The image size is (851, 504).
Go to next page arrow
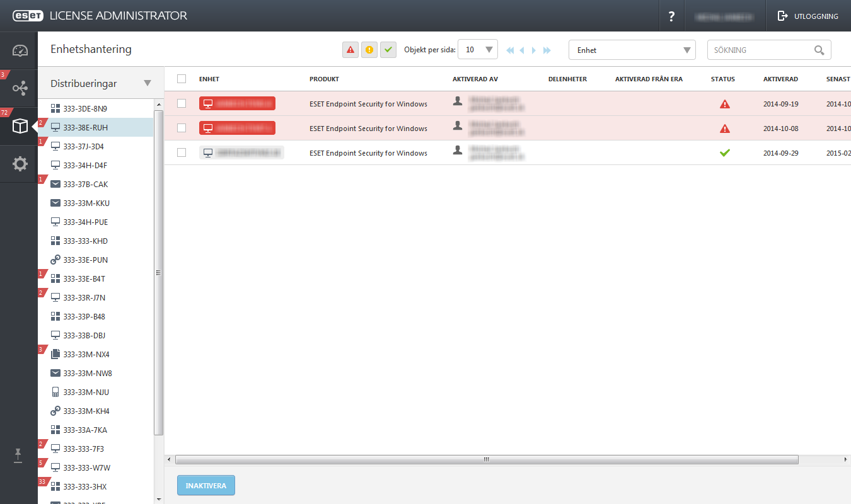click(534, 50)
